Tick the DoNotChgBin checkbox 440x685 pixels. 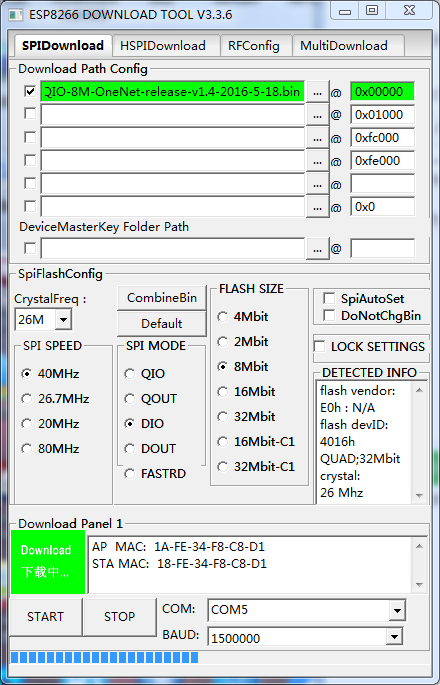coord(329,315)
